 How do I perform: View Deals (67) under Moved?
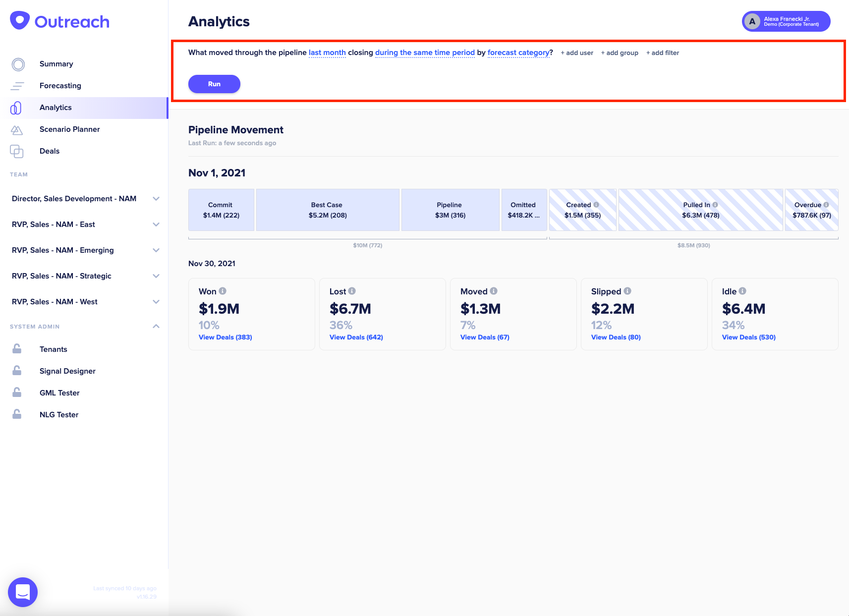click(x=485, y=337)
